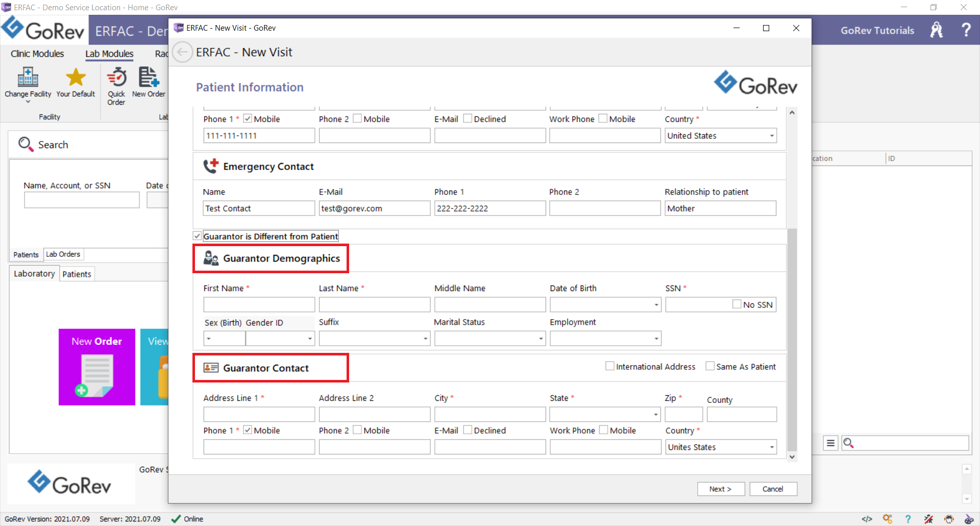Click the emergency contact E-Mail field

pyautogui.click(x=374, y=208)
